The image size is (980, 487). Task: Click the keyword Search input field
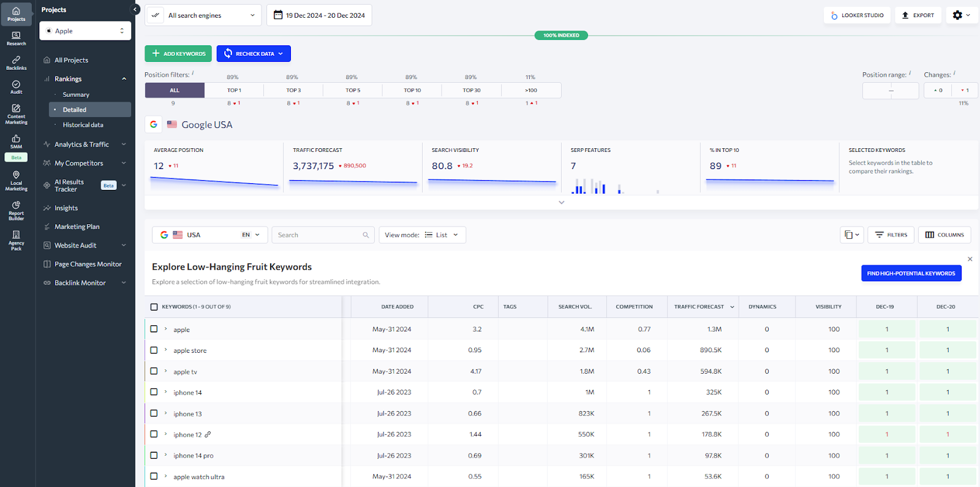pos(323,235)
